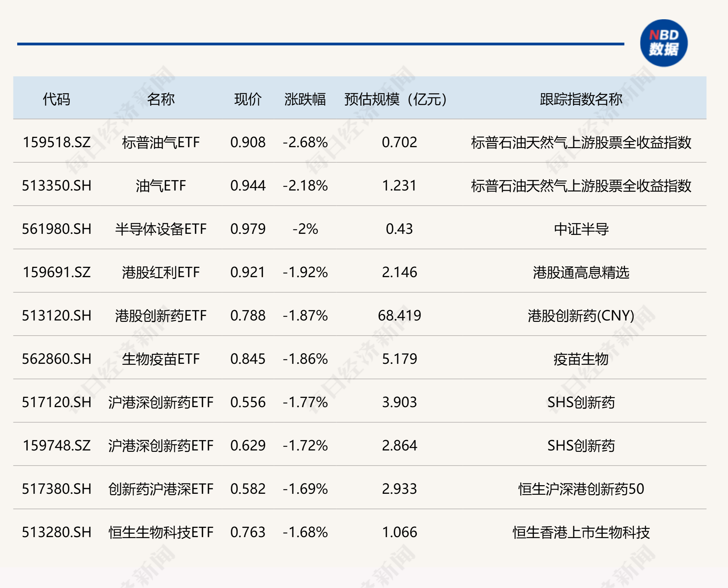Click the change value -2.68%
728x588 pixels.
coord(305,142)
